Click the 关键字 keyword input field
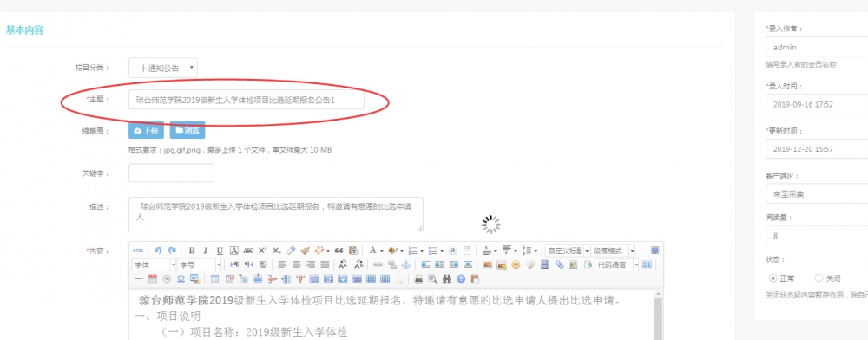This screenshot has height=340, width=868. [171, 173]
